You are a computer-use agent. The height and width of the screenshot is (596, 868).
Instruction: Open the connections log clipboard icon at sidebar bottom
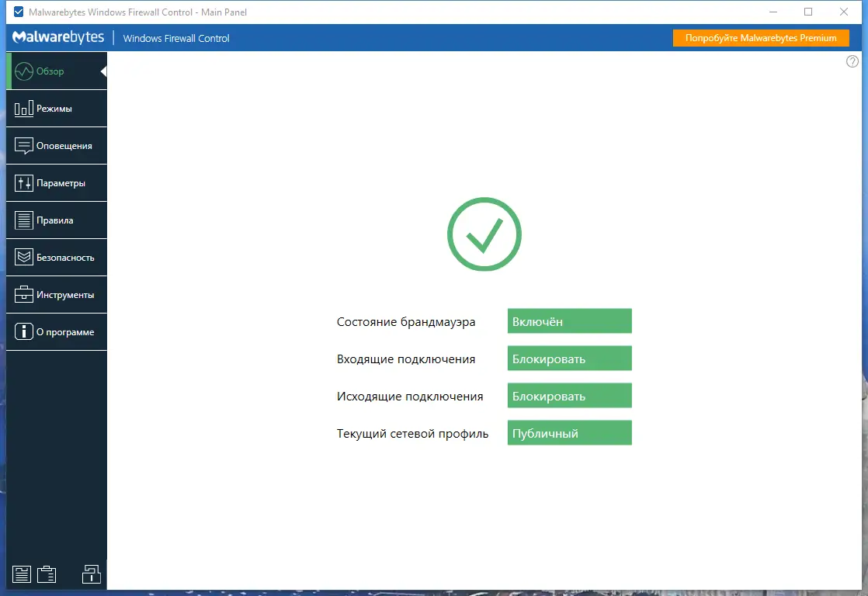[47, 573]
